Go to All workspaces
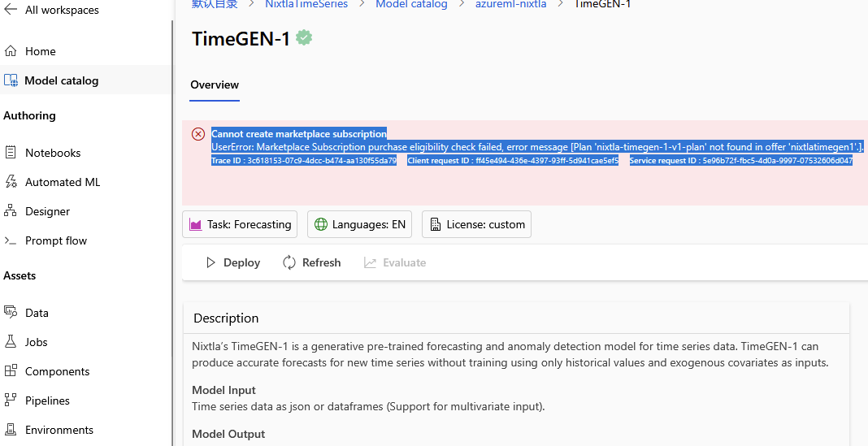 click(x=62, y=10)
